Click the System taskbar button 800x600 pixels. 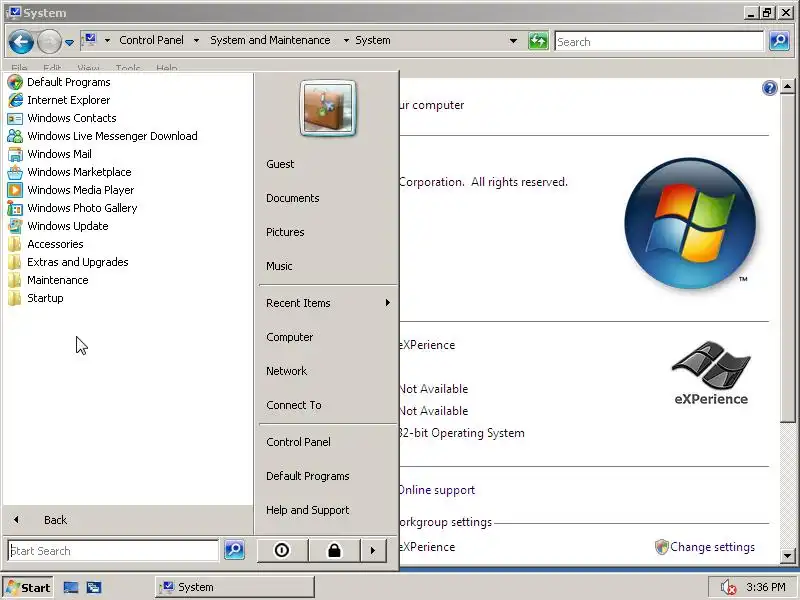[235, 587]
